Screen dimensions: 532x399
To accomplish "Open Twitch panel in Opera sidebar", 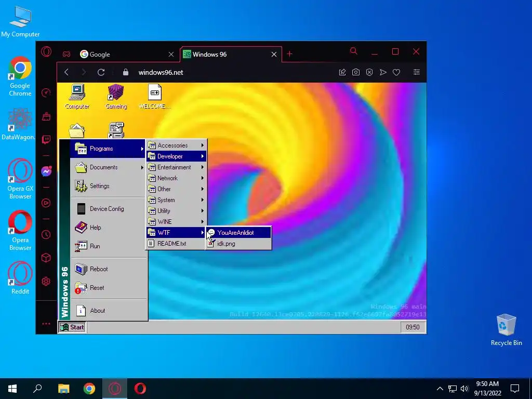I will pos(46,139).
